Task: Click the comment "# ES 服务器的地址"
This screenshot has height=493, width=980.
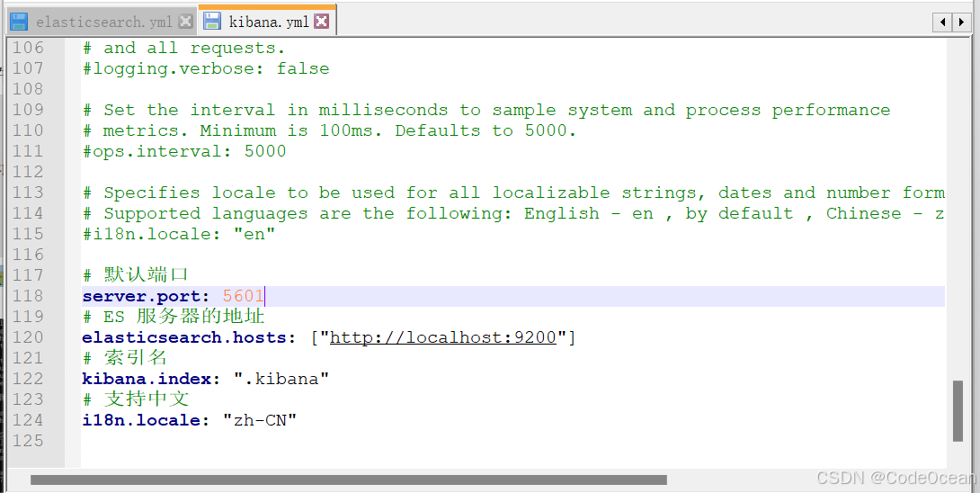Action: (x=174, y=316)
